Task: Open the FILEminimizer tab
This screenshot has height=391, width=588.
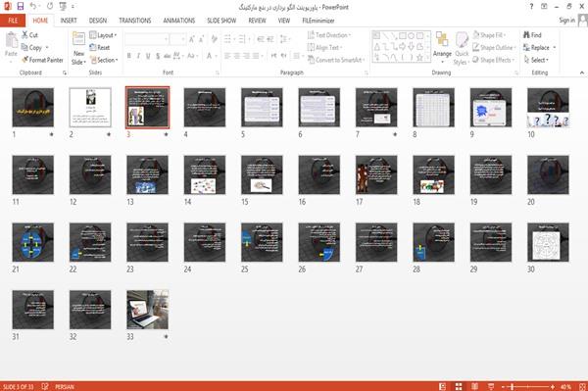Action: point(318,21)
